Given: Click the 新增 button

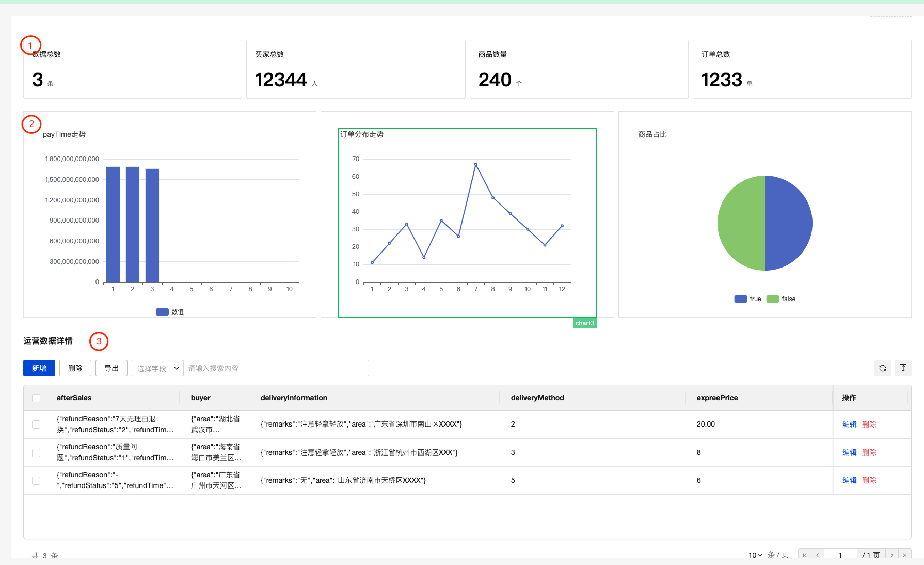Looking at the screenshot, I should pyautogui.click(x=39, y=368).
